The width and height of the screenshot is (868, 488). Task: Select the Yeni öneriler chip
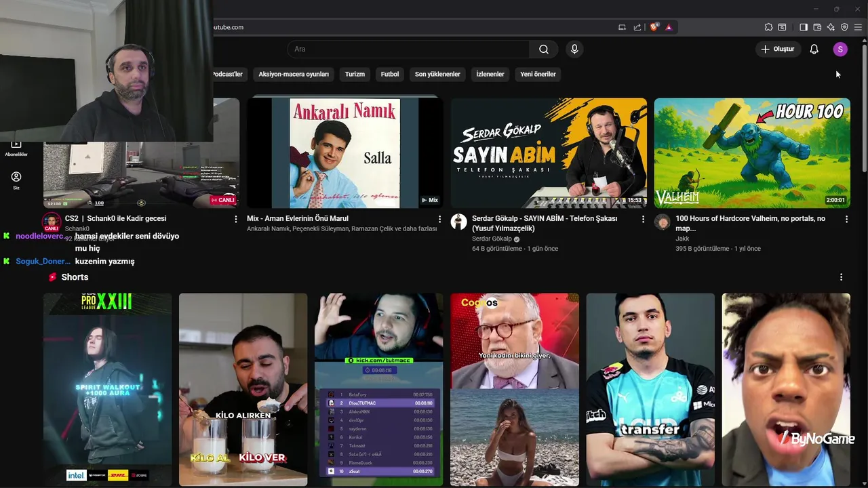click(538, 74)
